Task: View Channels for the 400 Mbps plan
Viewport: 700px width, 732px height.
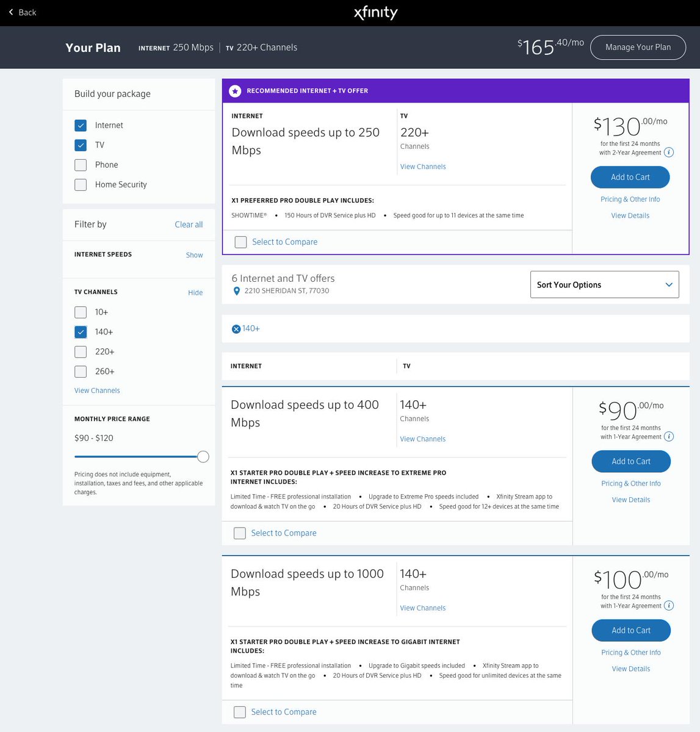Action: 423,439
